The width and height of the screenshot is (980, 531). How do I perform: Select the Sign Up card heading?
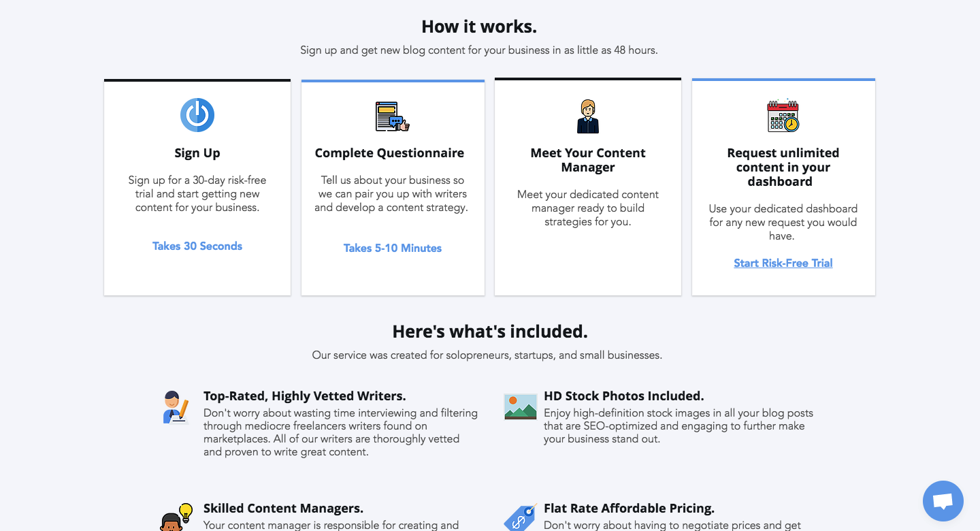coord(197,153)
